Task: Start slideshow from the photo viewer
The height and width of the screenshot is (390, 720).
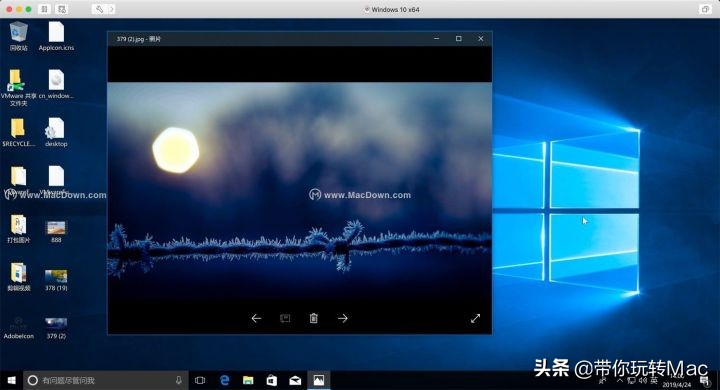Action: point(285,318)
